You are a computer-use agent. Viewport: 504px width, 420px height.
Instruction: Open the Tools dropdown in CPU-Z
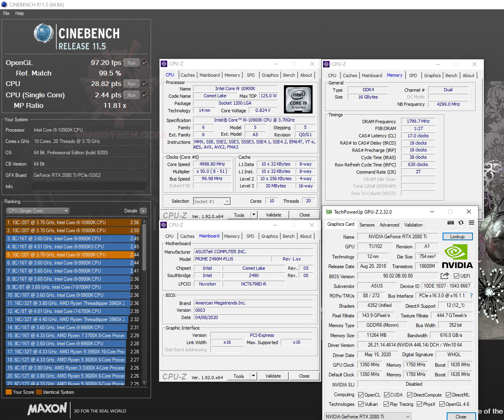pyautogui.click(x=254, y=214)
